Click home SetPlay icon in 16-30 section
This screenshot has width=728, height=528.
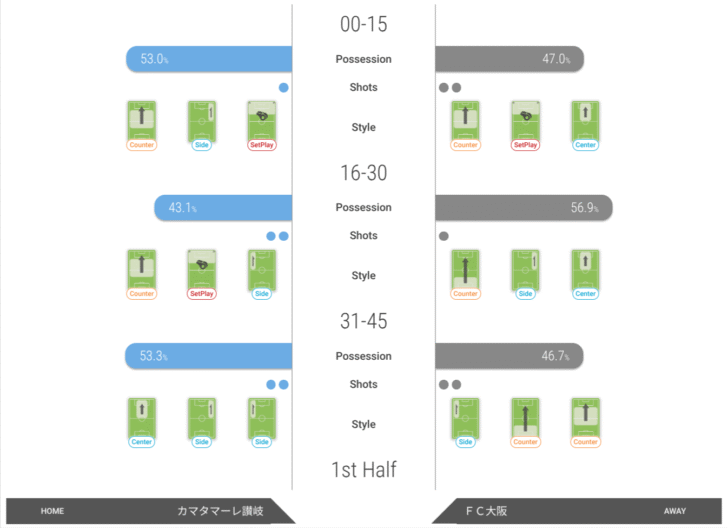[202, 274]
